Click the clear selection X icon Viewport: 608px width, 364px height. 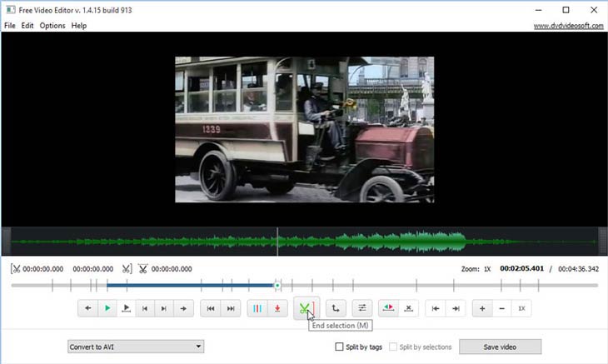point(408,308)
